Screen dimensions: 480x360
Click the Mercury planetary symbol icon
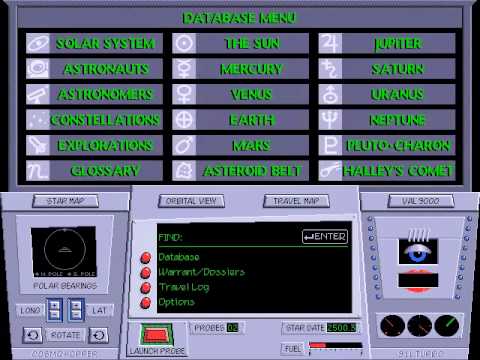184,69
